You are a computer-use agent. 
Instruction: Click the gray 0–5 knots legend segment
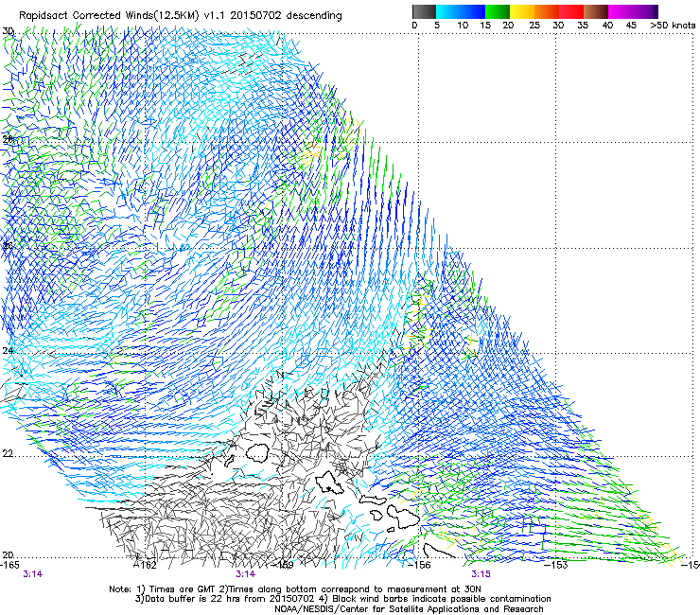pos(424,11)
